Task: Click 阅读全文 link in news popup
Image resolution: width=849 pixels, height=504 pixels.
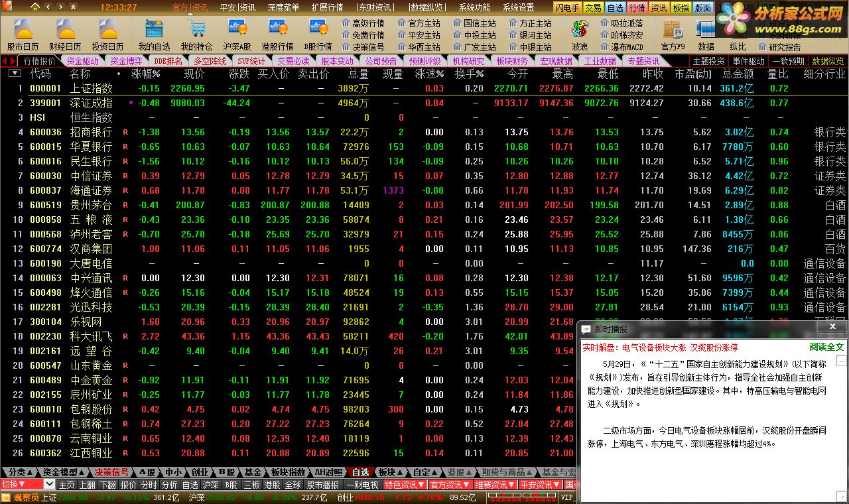Action: point(826,347)
